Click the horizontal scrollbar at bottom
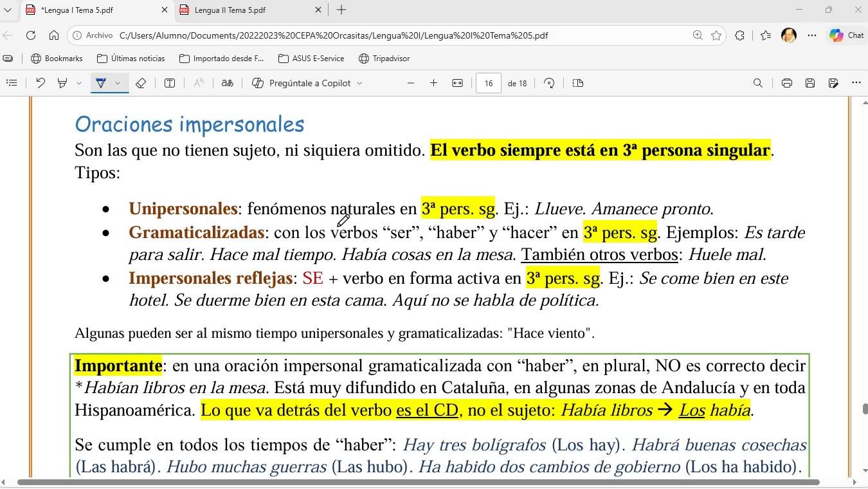The width and height of the screenshot is (868, 489). tap(418, 482)
